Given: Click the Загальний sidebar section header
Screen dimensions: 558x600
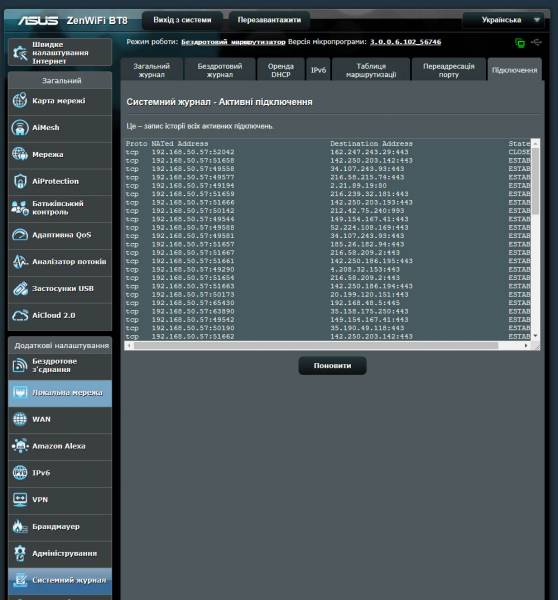Looking at the screenshot, I should click(x=61, y=81).
